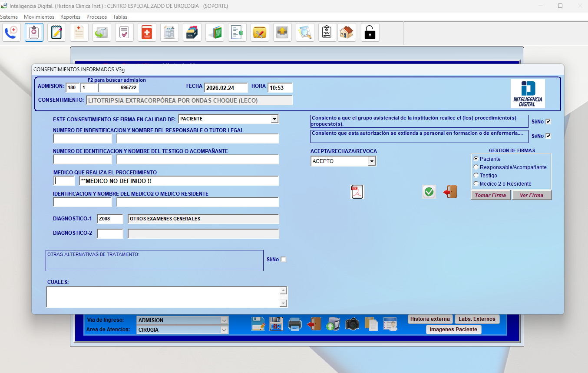The width and height of the screenshot is (588, 373).
Task: Expand the Area de Atencion CIRUGIA dropdown
Action: click(x=224, y=330)
